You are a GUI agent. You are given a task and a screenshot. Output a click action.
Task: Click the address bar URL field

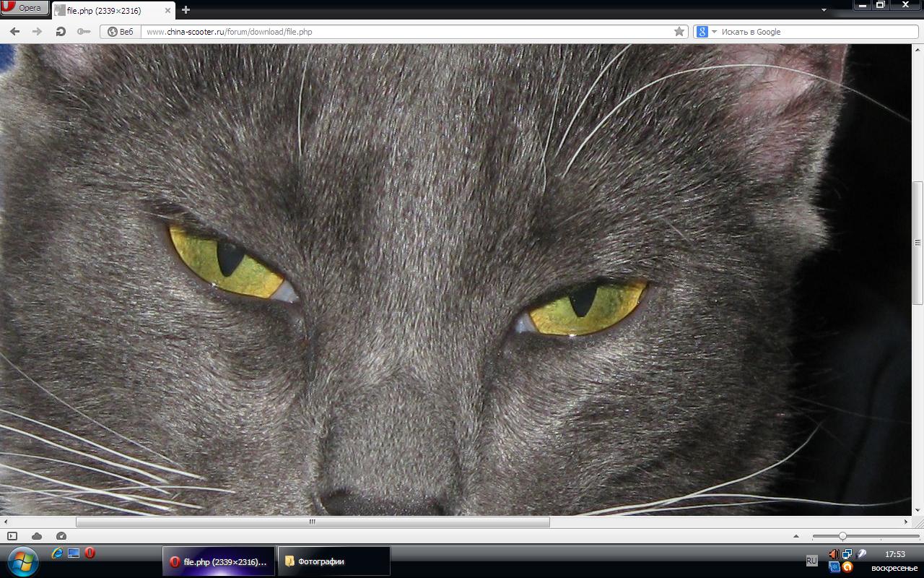pyautogui.click(x=404, y=32)
